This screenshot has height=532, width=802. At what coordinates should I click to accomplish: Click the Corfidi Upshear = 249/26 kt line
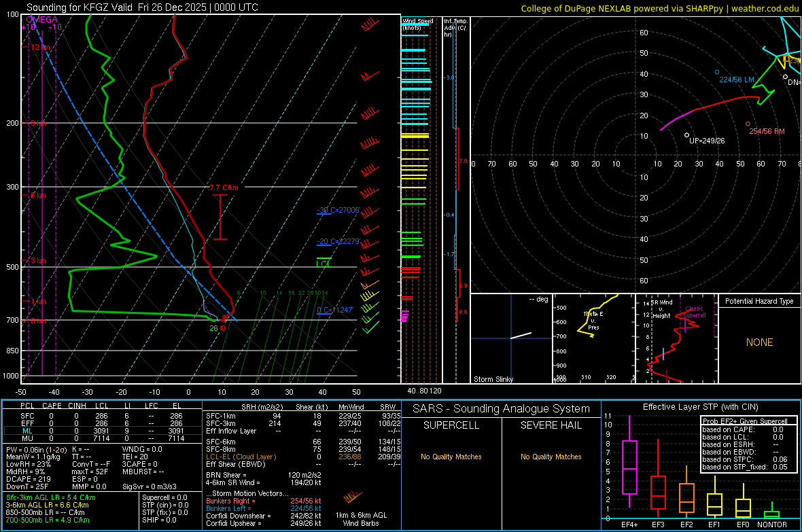264,523
